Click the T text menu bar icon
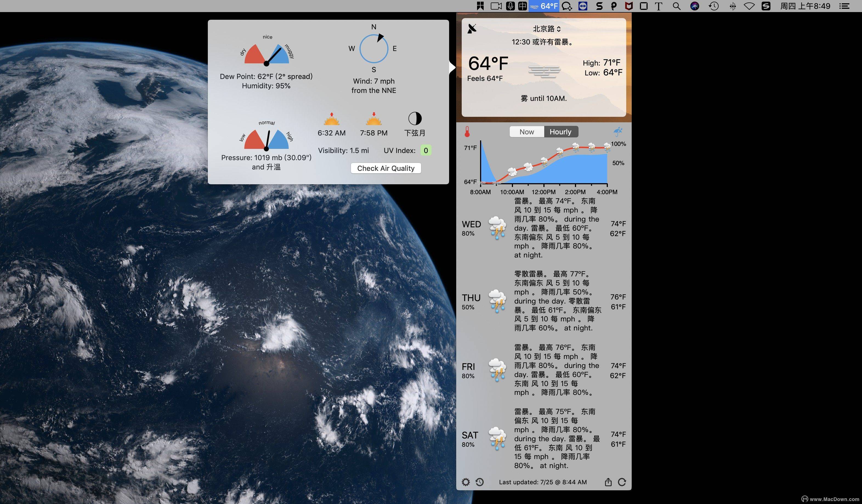The width and height of the screenshot is (862, 504). tap(659, 6)
